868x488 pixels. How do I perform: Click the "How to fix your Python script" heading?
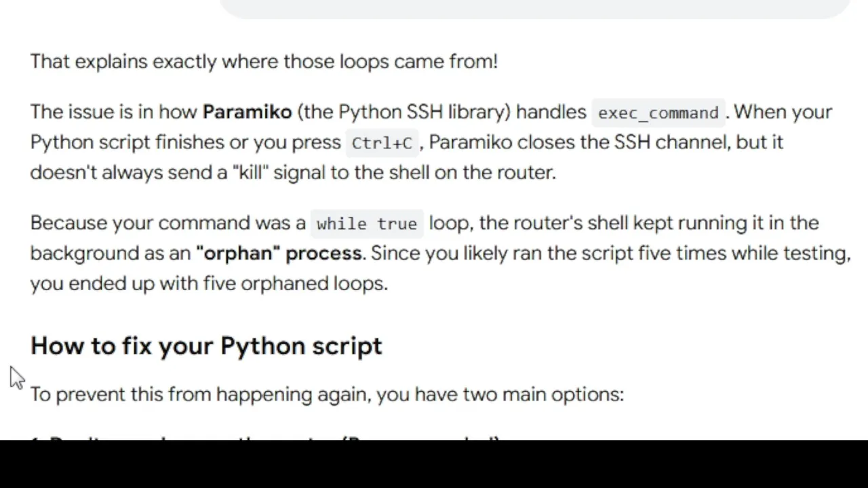pyautogui.click(x=206, y=346)
